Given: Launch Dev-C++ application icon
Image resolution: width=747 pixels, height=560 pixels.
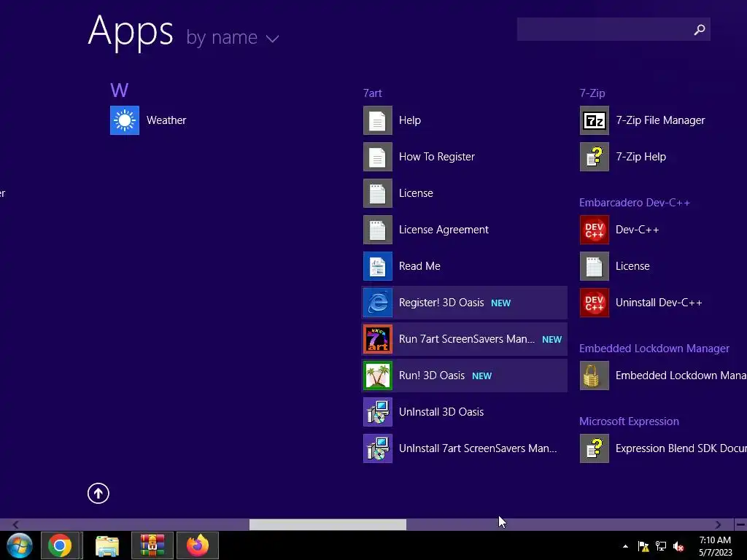Looking at the screenshot, I should point(594,230).
